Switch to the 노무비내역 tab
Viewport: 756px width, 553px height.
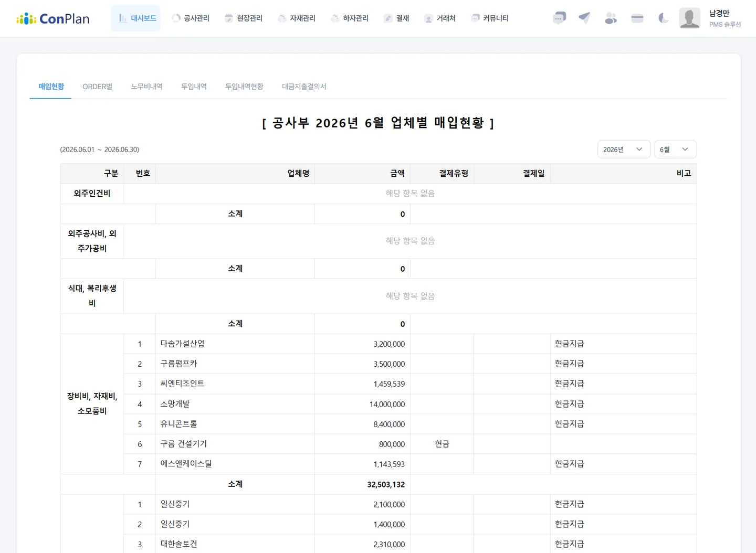pyautogui.click(x=147, y=87)
